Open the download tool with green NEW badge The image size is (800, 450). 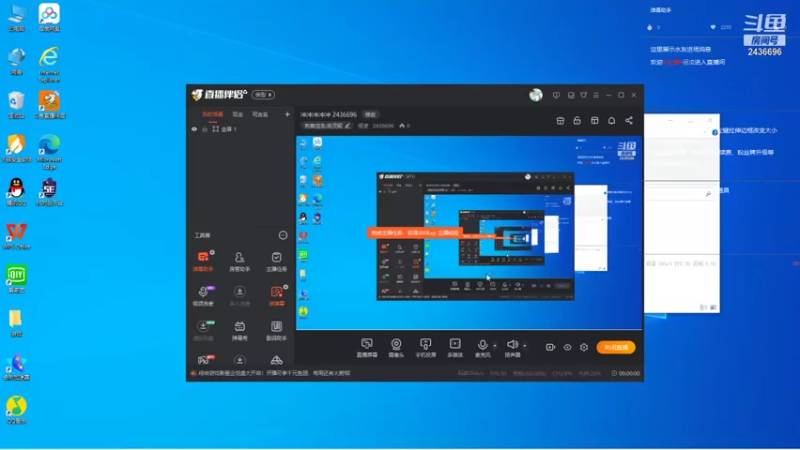[x=203, y=330]
